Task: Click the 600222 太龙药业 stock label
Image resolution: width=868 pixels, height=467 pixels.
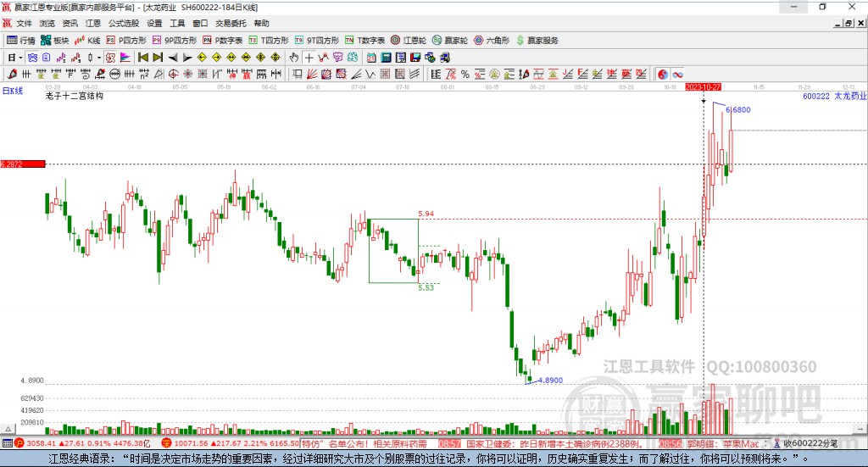Action: coord(835,96)
